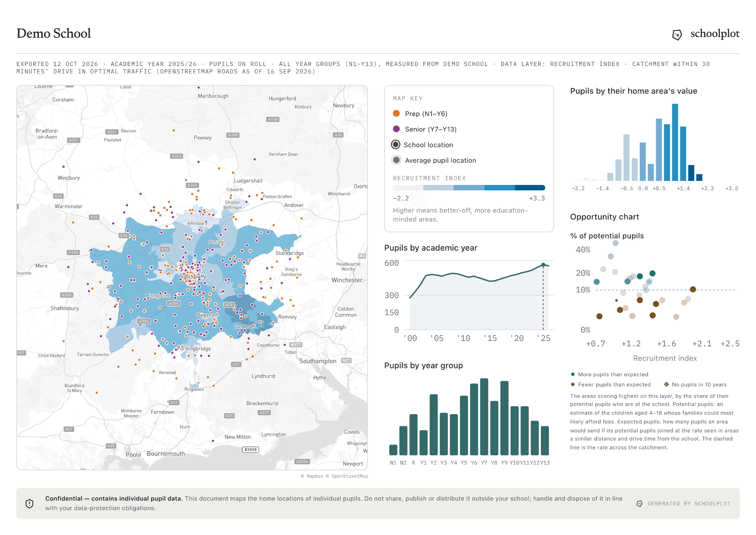Click the B3058 road badge near New Milton
The width and height of the screenshot is (756, 535).
tap(250, 449)
